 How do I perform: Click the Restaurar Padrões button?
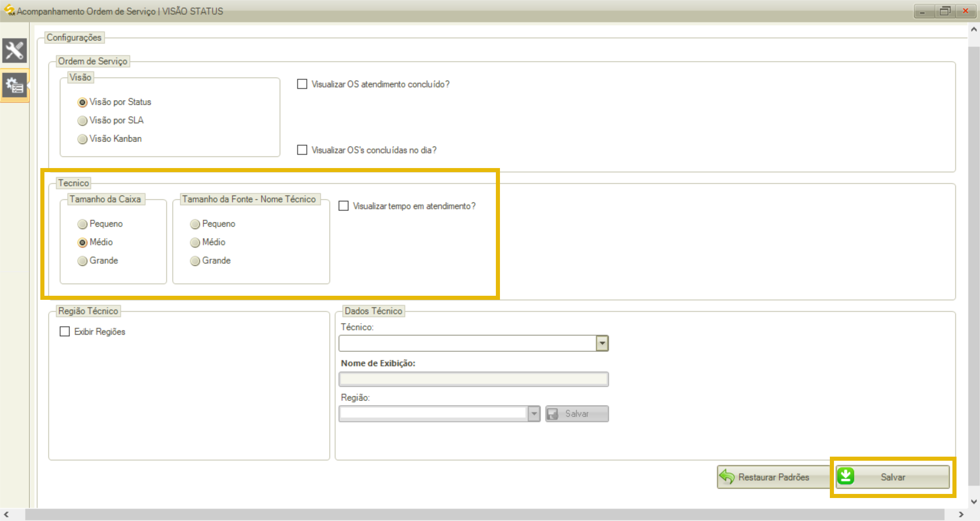pos(773,477)
